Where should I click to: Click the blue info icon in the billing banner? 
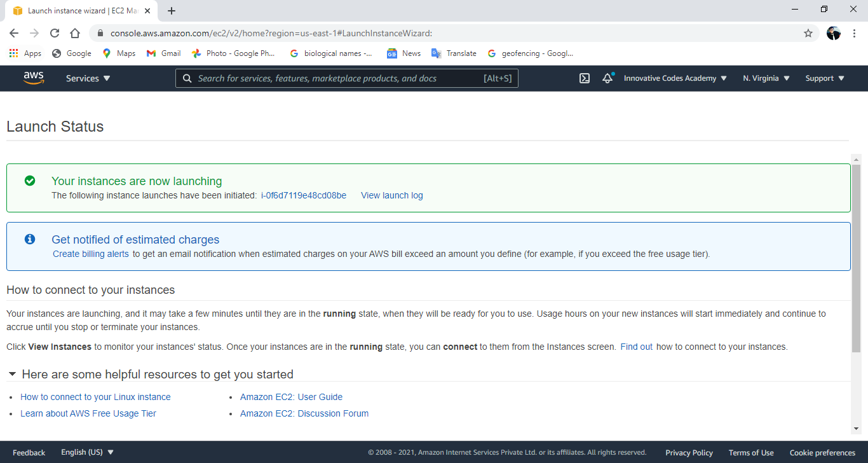[30, 239]
